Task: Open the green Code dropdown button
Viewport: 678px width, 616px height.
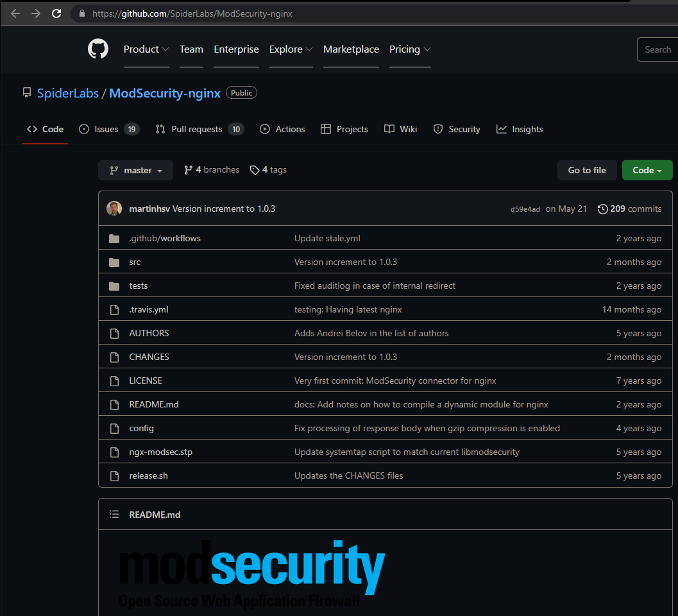Action: [647, 170]
